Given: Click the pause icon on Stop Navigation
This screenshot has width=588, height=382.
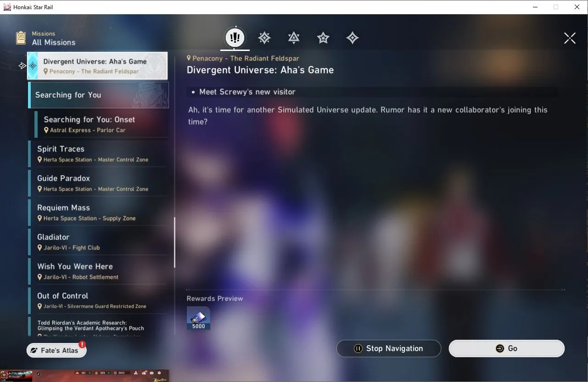Looking at the screenshot, I should click(358, 348).
